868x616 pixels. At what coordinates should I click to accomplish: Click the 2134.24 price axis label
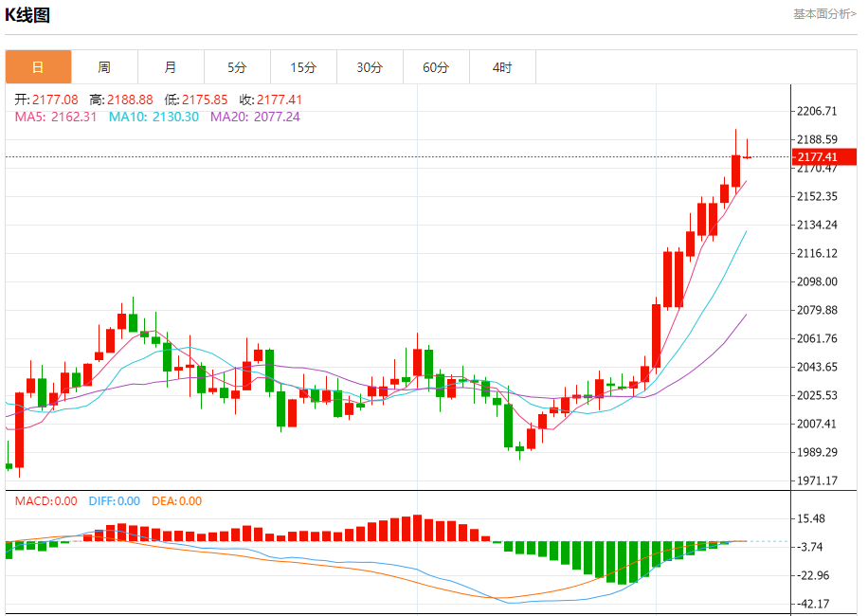(x=817, y=225)
